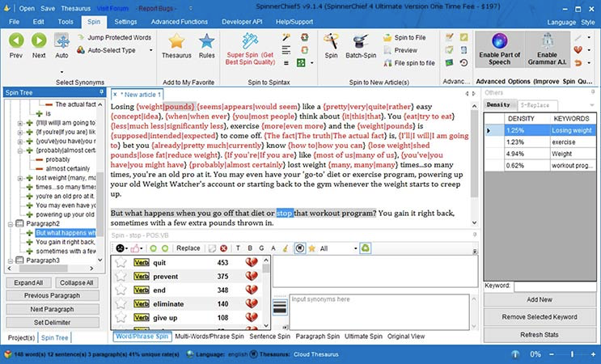Click zoom plus in status bar
This screenshot has width=601, height=364.
[x=593, y=354]
